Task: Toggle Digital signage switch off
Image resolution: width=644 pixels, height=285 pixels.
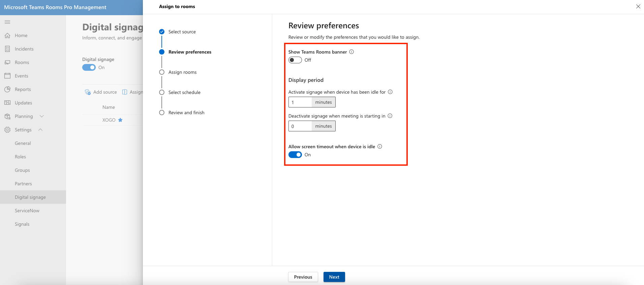Action: point(89,67)
